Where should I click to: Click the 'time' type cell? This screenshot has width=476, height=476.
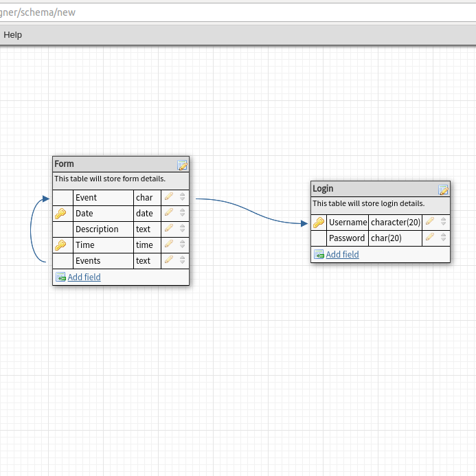[x=147, y=245]
